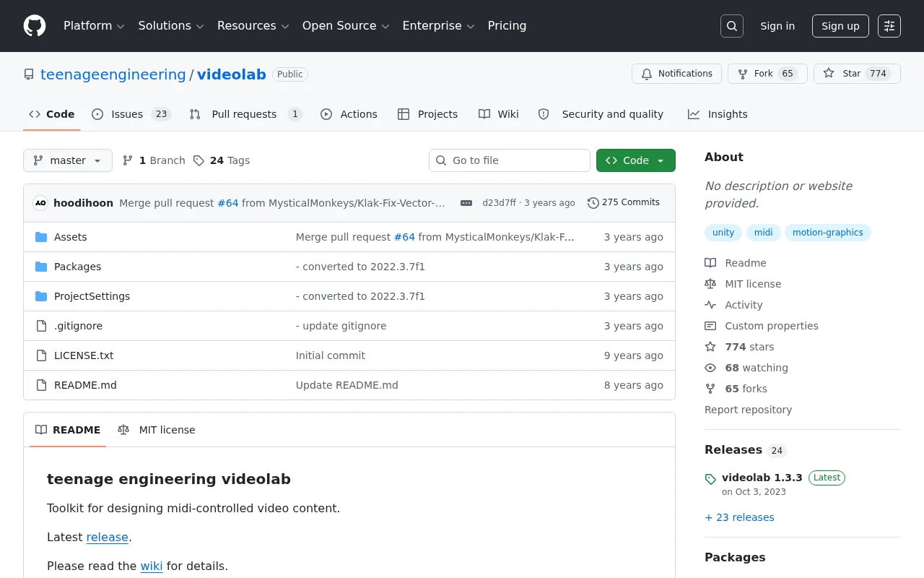The image size is (924, 578).
Task: Open videolab 1.3.3 release
Action: 762,478
